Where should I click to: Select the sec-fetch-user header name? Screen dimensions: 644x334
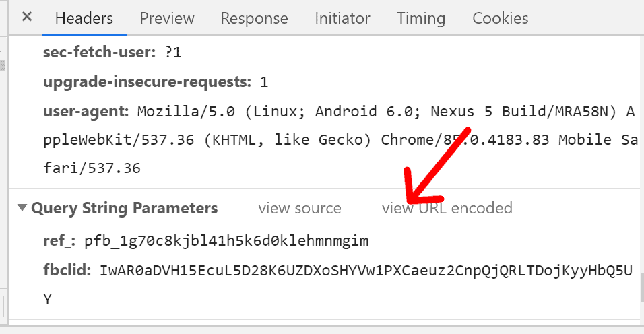(100, 52)
